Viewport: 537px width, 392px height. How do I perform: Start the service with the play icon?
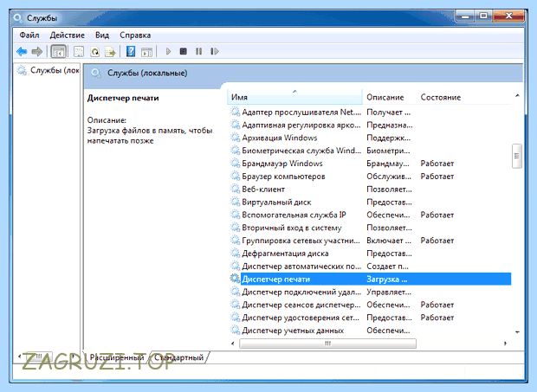168,51
